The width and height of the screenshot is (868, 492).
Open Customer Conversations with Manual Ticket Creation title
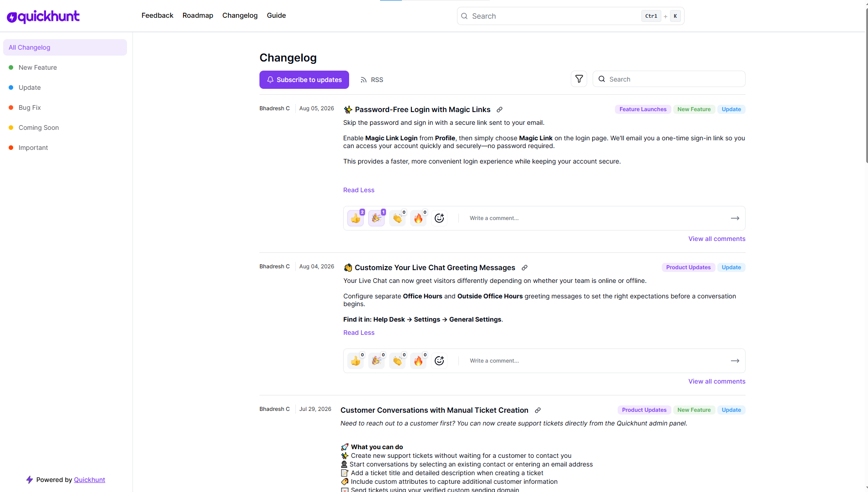(434, 410)
